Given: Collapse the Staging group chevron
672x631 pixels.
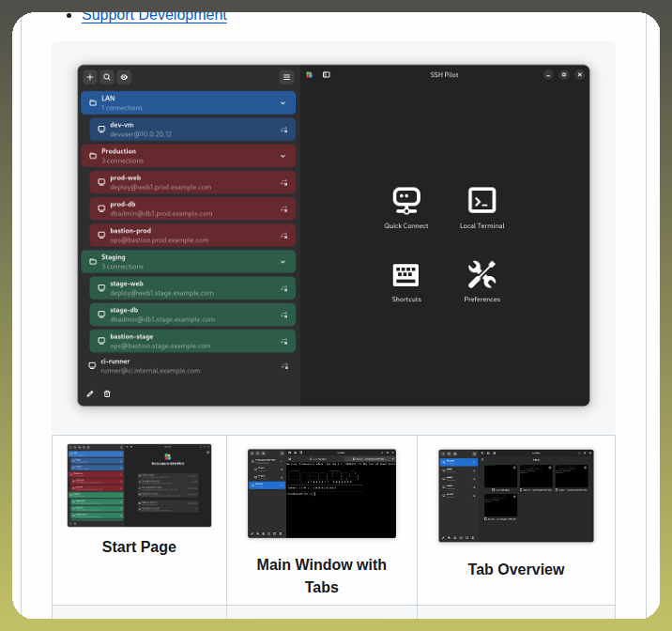Looking at the screenshot, I should tap(283, 262).
